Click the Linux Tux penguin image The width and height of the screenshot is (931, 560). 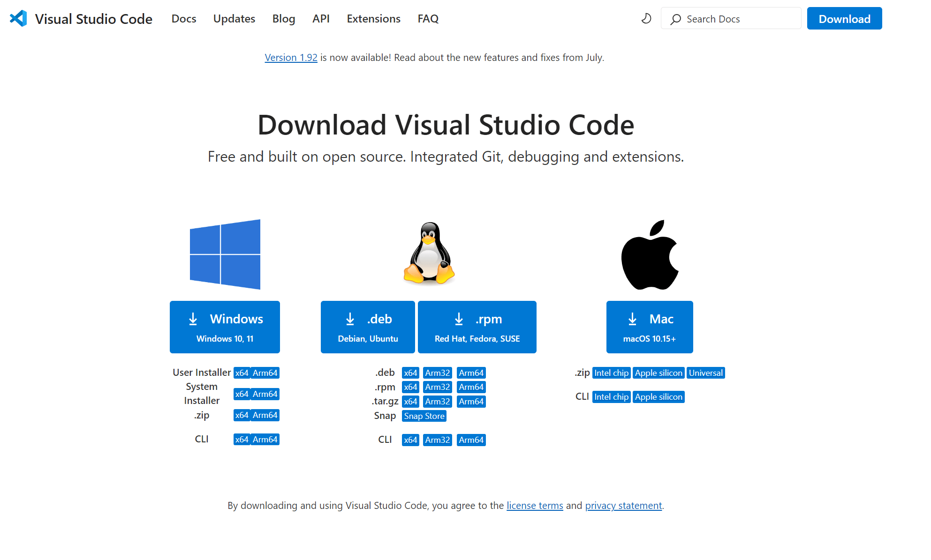(x=429, y=254)
